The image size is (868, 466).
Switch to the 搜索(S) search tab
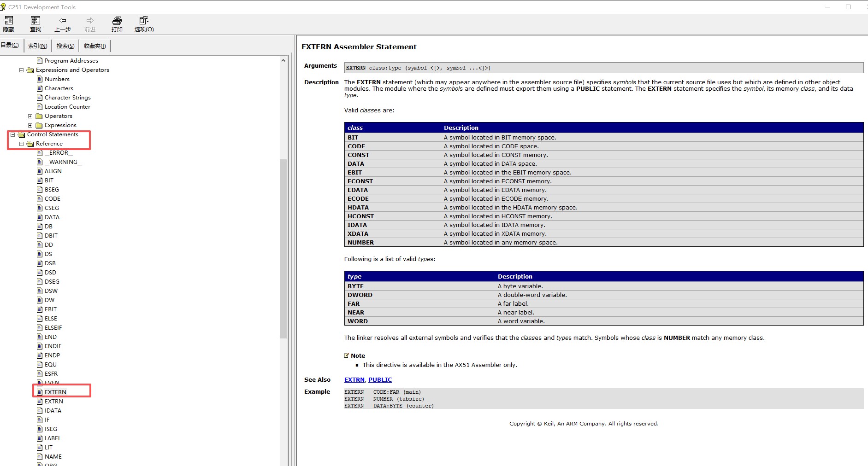(x=65, y=46)
